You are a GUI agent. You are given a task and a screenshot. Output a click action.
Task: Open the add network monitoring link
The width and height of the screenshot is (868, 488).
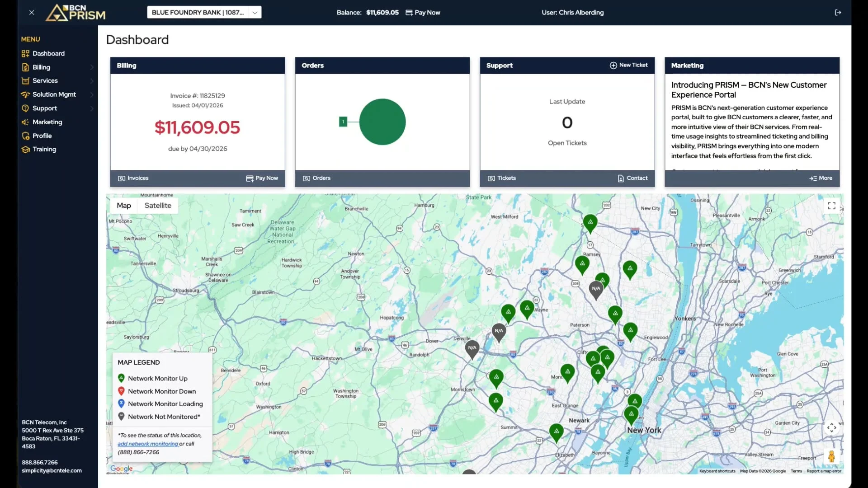(x=148, y=444)
